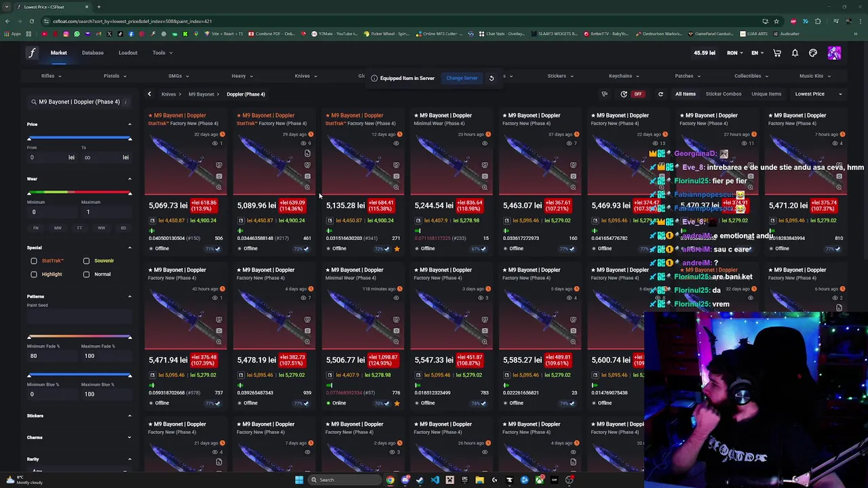The image size is (868, 488).
Task: Select the FN wear filter
Action: (36, 228)
